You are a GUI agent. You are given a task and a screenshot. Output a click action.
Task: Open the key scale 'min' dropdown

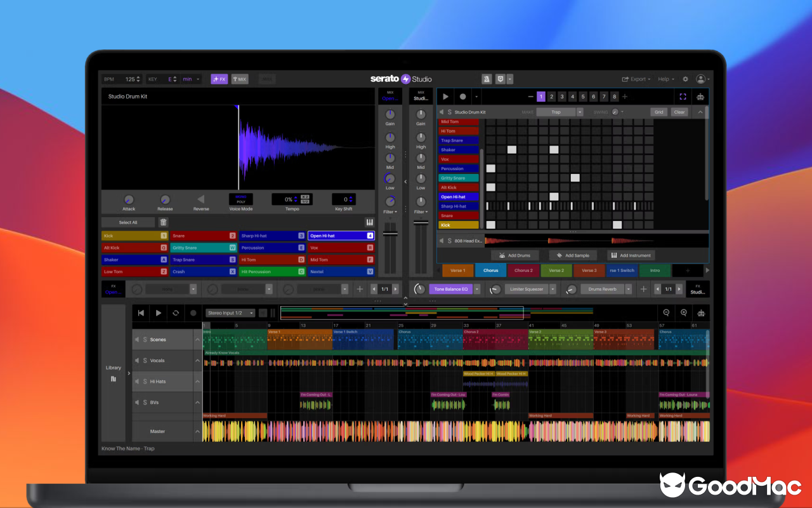point(188,79)
